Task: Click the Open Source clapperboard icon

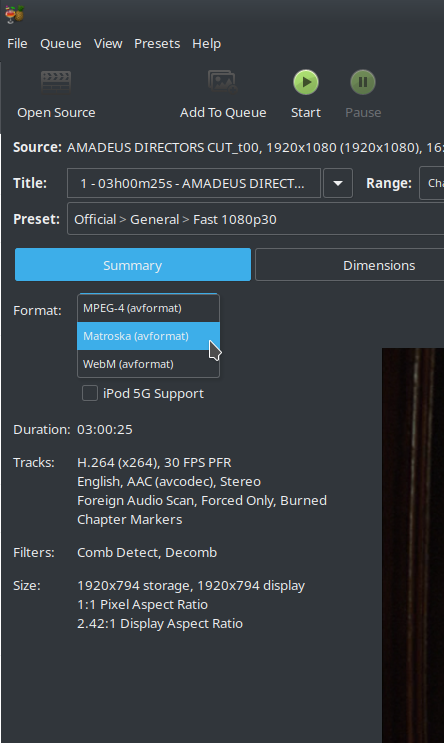Action: point(56,82)
